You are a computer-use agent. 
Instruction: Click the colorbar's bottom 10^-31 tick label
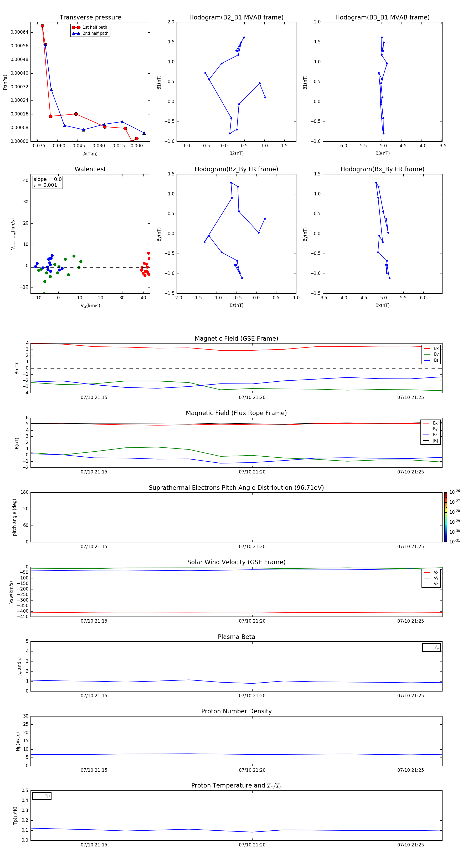[455, 542]
